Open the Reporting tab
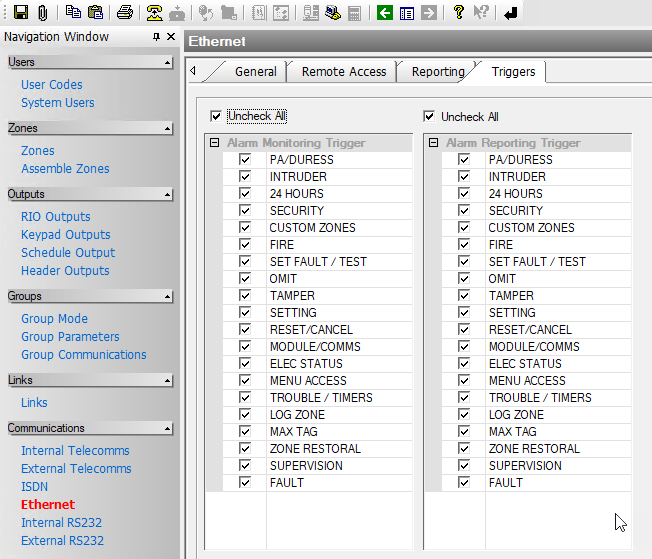Screen dimensions: 652x559 point(438,72)
